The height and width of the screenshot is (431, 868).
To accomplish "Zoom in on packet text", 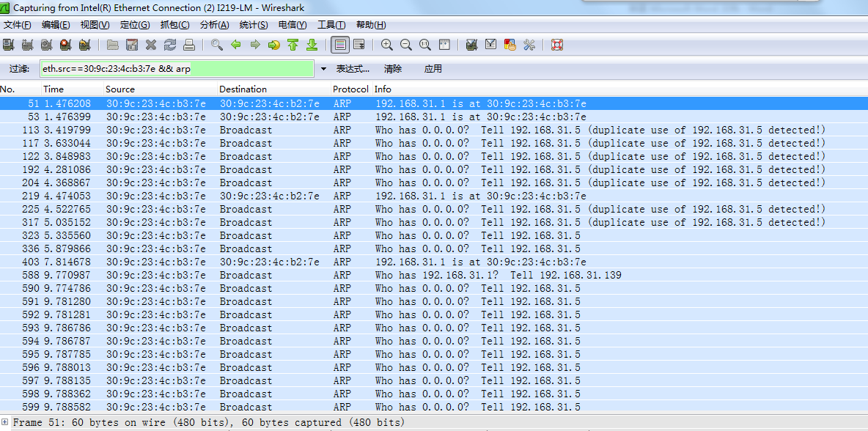I will pos(387,45).
